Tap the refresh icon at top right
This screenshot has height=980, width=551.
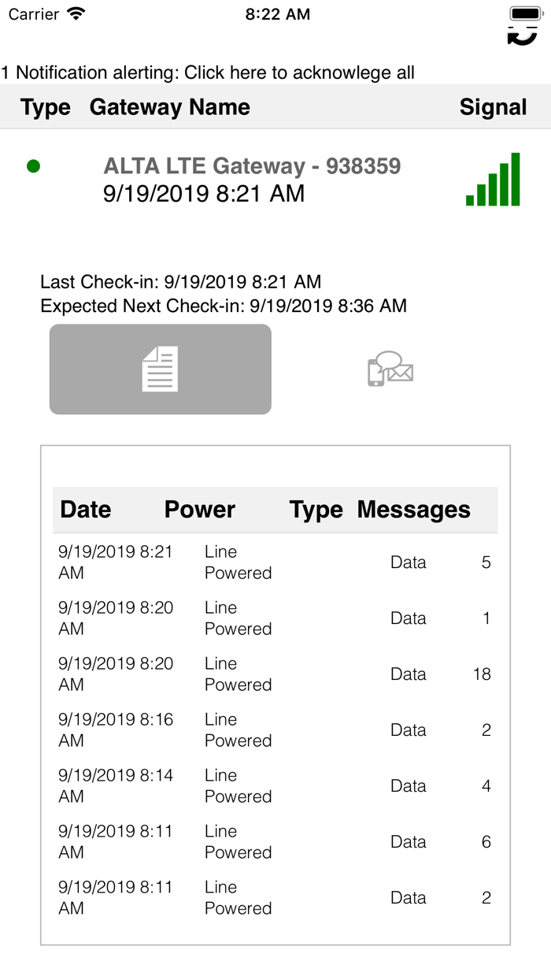[x=522, y=35]
